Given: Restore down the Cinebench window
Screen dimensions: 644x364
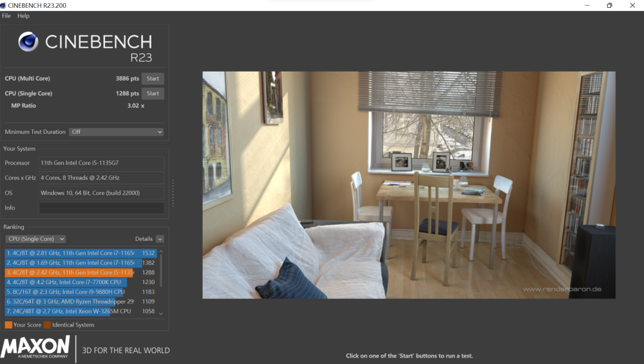Looking at the screenshot, I should (609, 5).
